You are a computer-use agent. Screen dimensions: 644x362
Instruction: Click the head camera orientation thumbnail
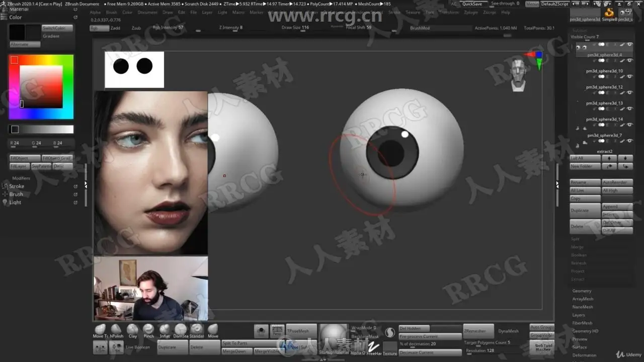[519, 75]
